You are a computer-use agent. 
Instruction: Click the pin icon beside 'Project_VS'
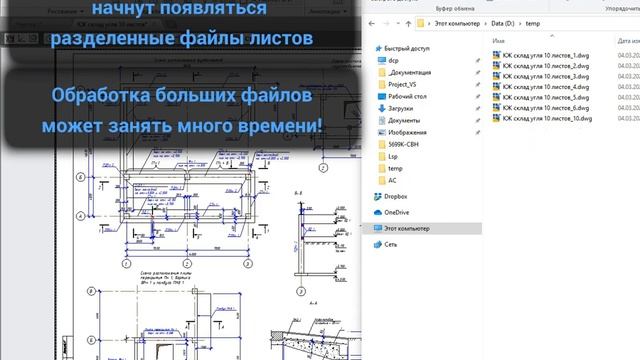(478, 85)
